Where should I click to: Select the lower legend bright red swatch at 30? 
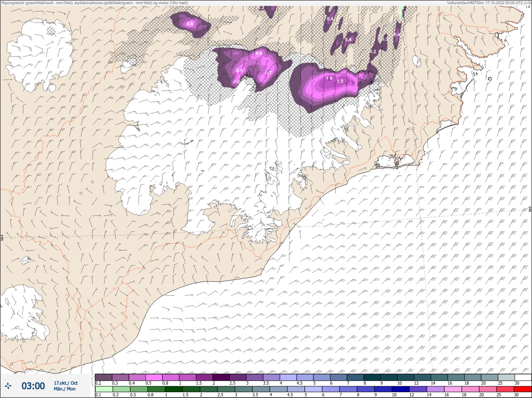[523, 389]
